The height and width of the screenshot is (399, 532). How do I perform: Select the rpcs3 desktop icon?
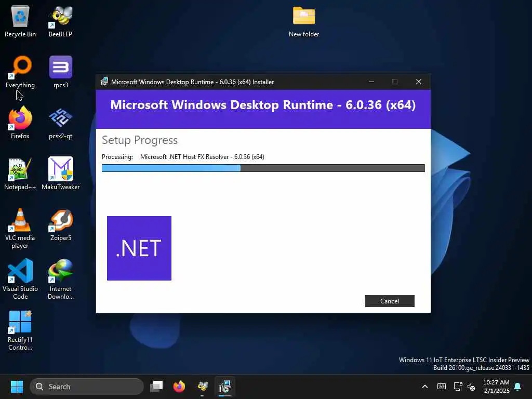[x=60, y=72]
